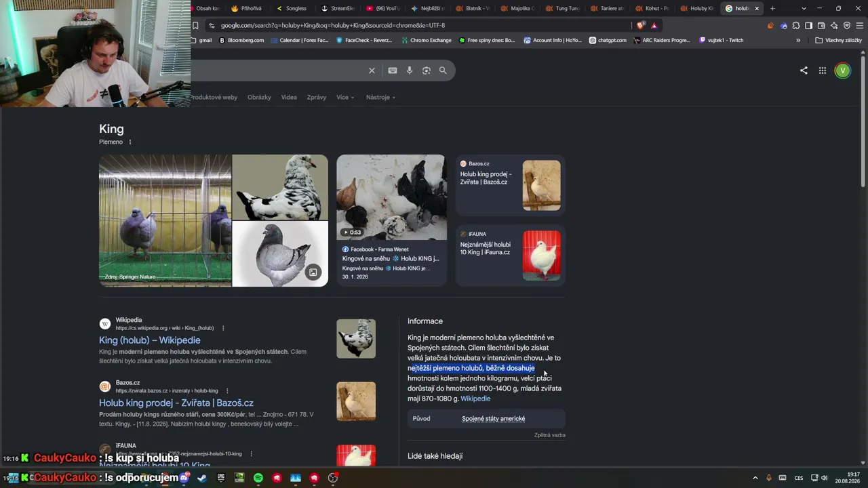Open the gmail bookmark

(202, 40)
